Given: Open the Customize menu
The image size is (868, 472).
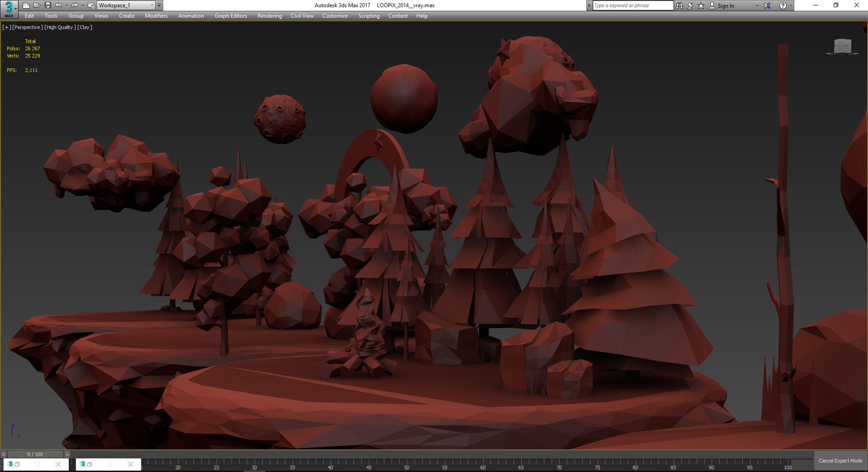Looking at the screenshot, I should tap(335, 16).
